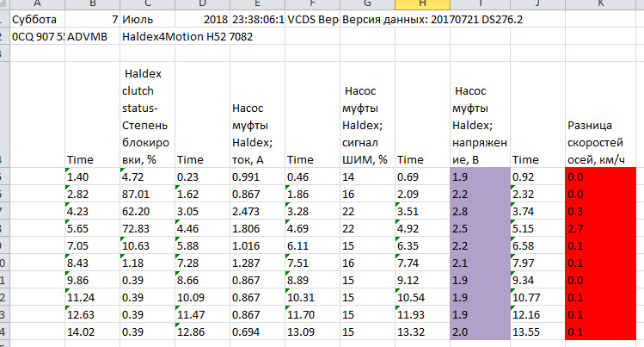This screenshot has width=644, height=347.
Task: Select the cell with value 4.72
Action: (x=147, y=177)
